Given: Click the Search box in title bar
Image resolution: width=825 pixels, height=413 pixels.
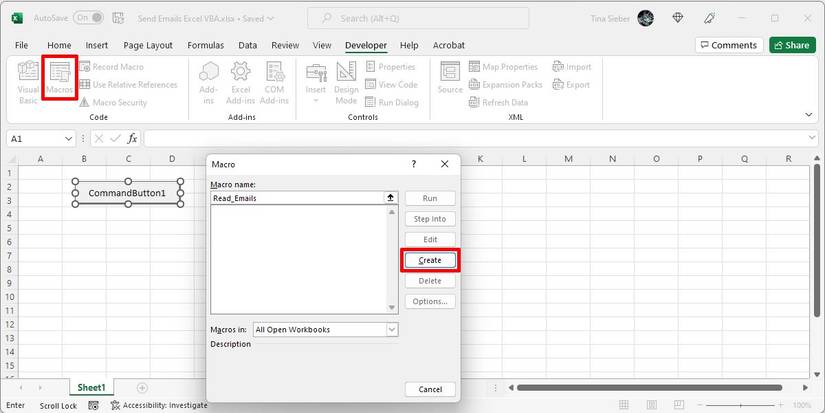Looking at the screenshot, I should click(418, 18).
